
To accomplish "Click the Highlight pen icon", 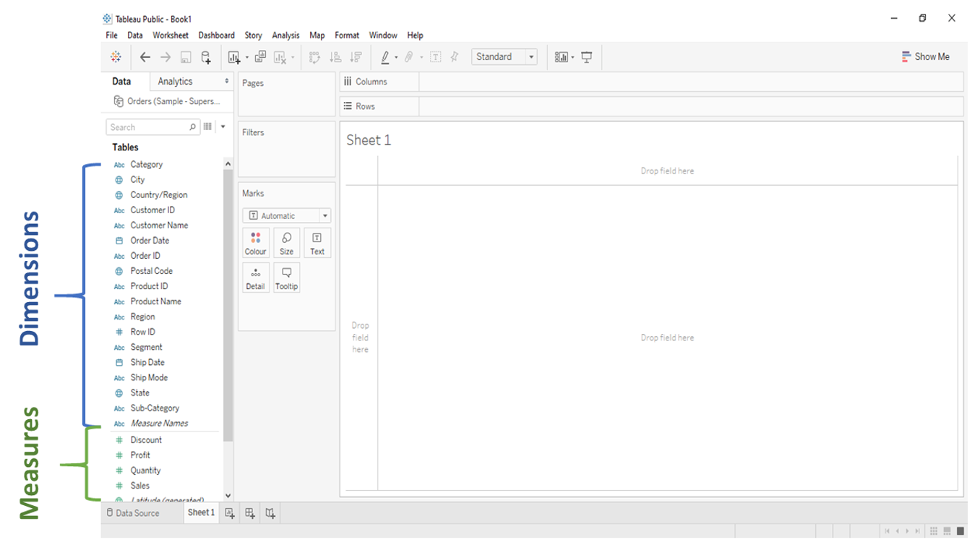I will click(385, 57).
